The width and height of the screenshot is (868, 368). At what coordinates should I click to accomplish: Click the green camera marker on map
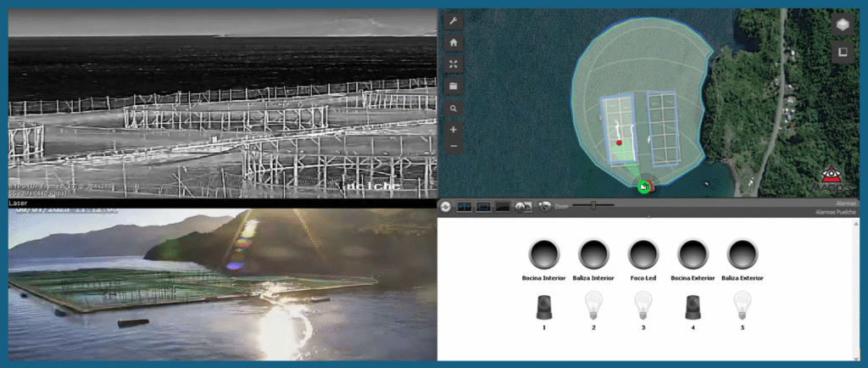(x=644, y=187)
